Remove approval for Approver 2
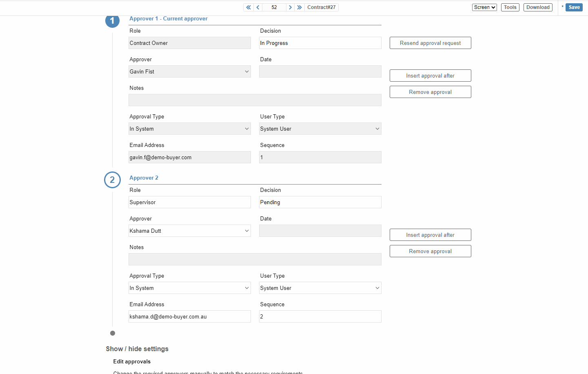The width and height of the screenshot is (588, 374). coord(430,251)
